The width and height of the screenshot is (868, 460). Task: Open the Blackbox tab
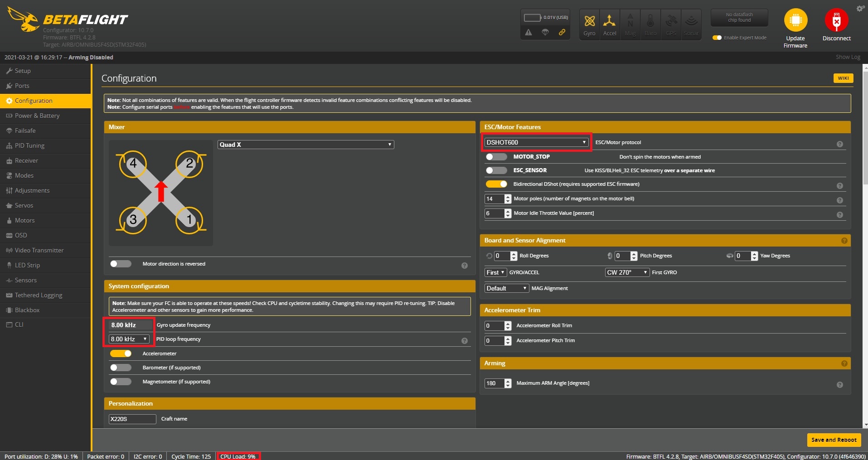coord(45,310)
